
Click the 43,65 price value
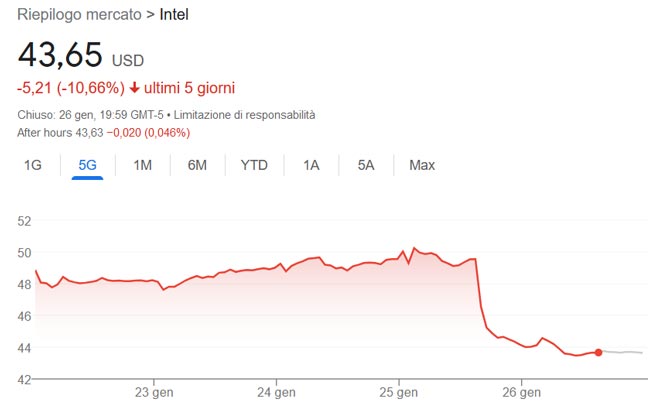60,55
